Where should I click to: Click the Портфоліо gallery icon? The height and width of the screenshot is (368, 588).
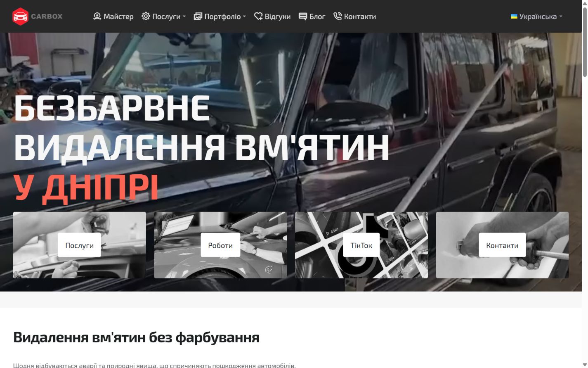point(198,17)
